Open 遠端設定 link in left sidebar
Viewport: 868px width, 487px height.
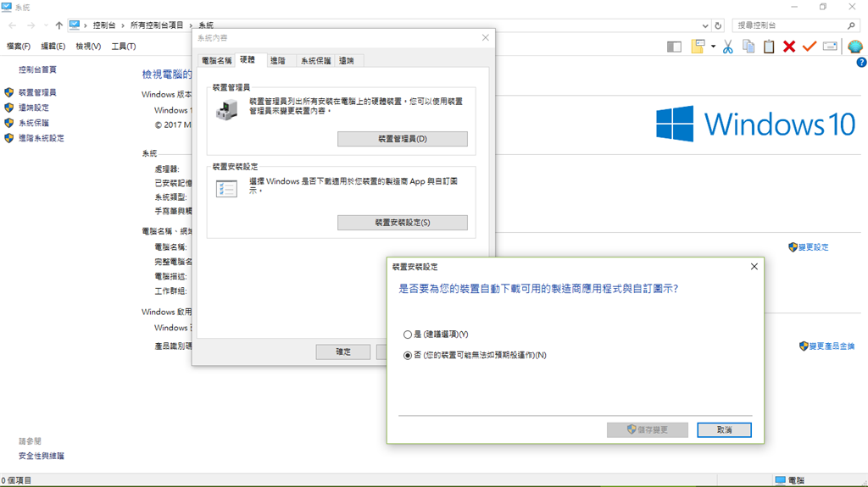34,108
